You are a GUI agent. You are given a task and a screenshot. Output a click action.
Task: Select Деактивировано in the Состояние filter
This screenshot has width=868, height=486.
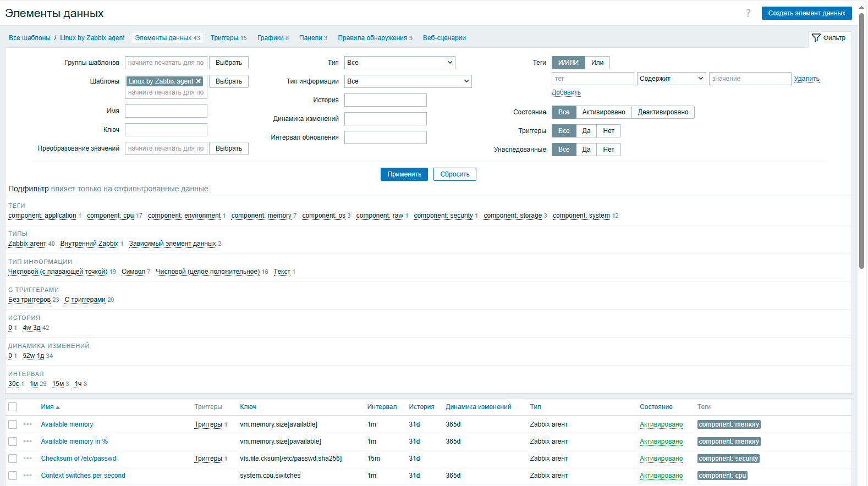click(x=663, y=112)
